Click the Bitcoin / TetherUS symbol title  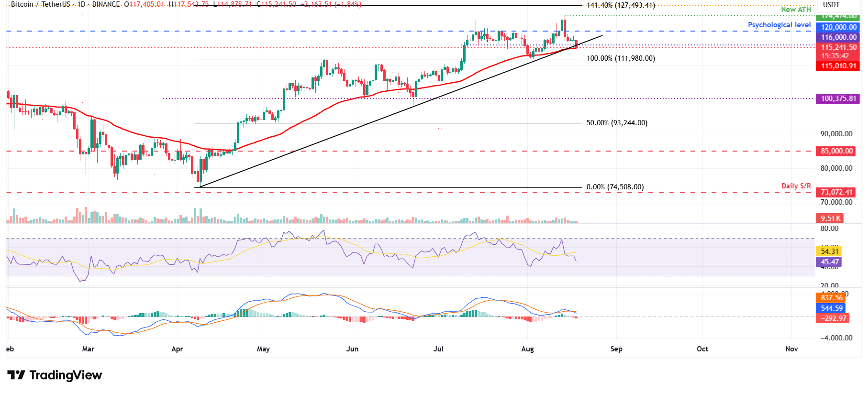41,4
